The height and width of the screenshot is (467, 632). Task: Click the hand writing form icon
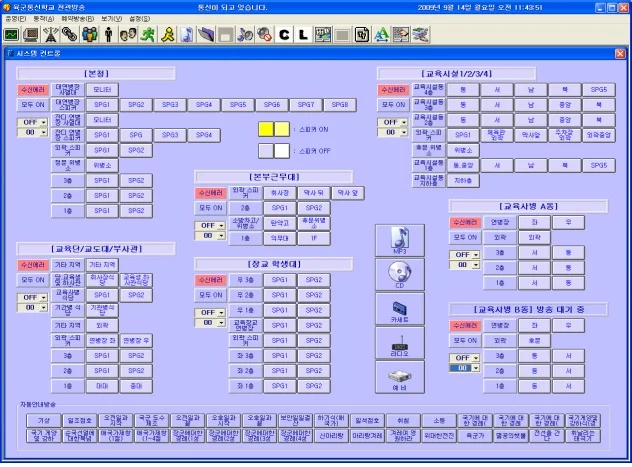click(401, 35)
